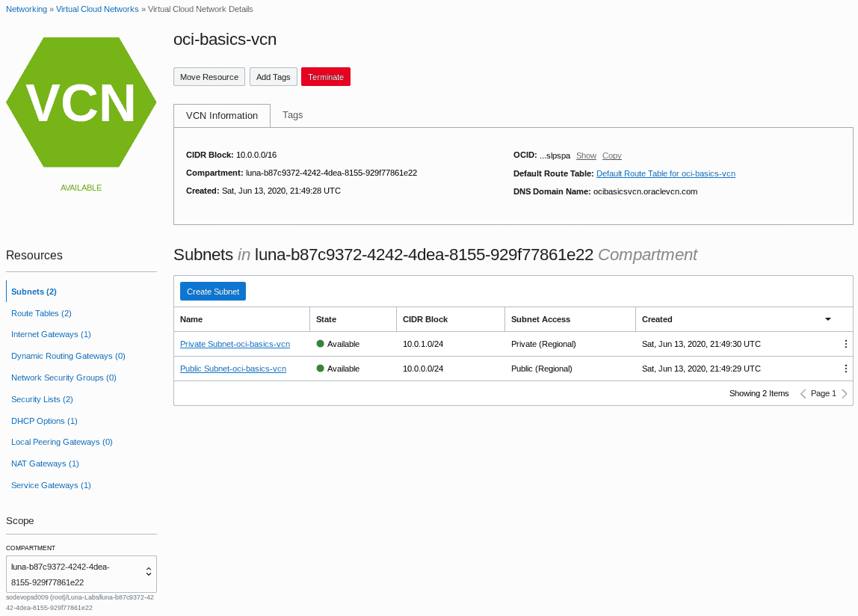Open Route Tables (2) in Resources sidebar
Screen dimensions: 858x616
pyautogui.click(x=41, y=313)
